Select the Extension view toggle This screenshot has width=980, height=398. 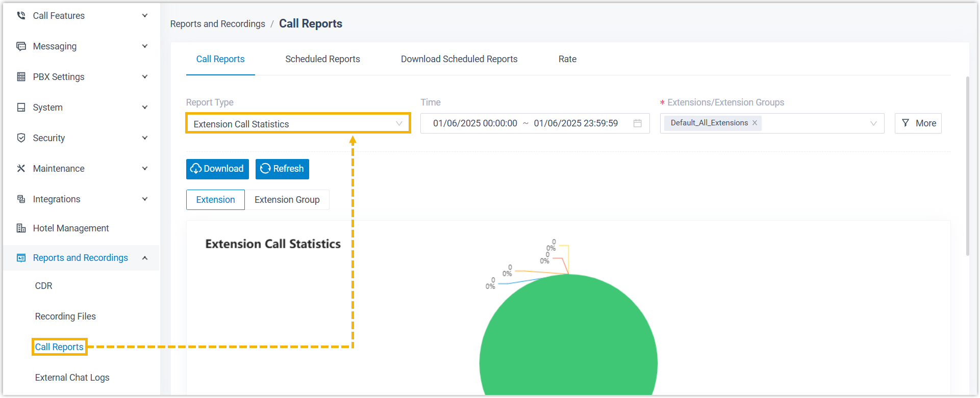(x=215, y=200)
